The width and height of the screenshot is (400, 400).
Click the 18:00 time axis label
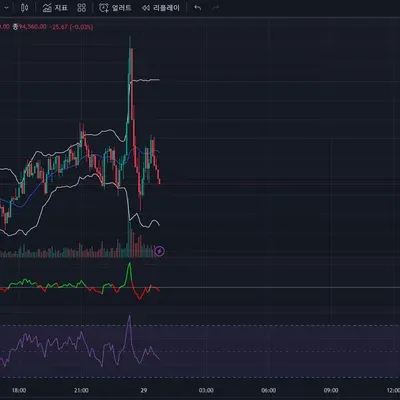point(19,390)
